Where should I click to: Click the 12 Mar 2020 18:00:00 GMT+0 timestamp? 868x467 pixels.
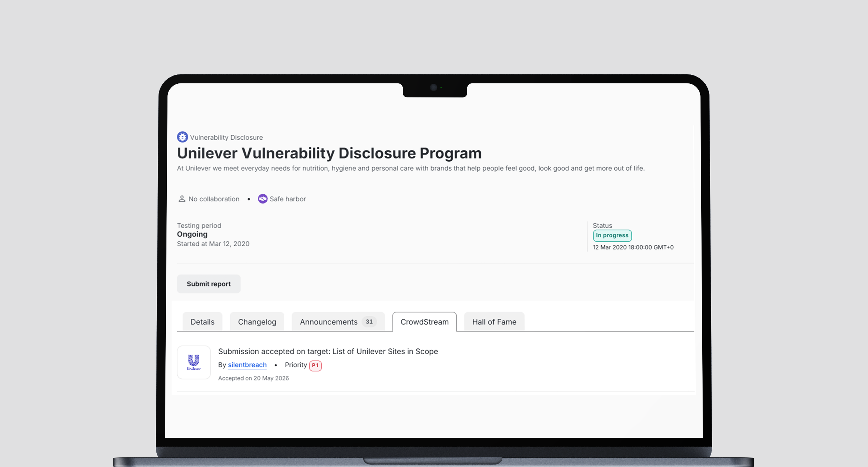click(633, 247)
